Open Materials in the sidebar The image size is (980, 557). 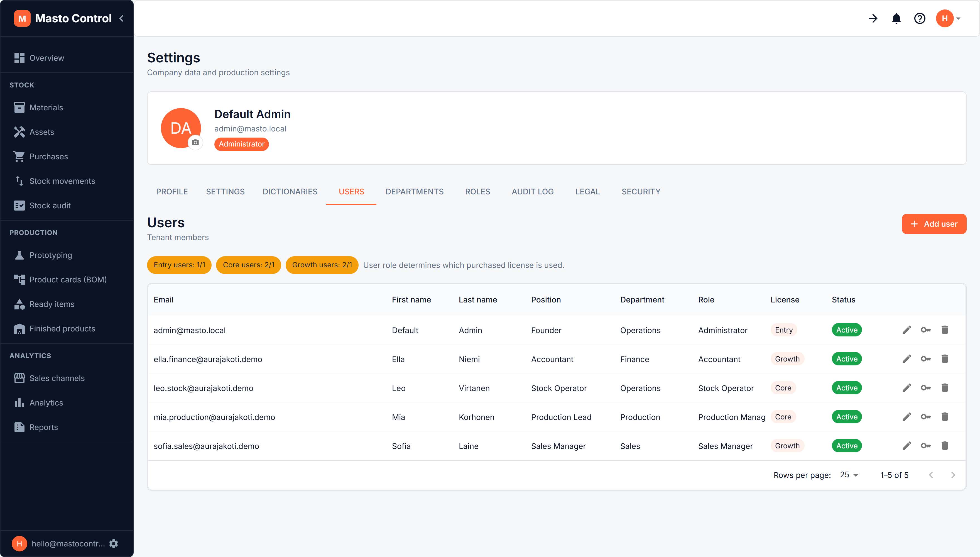click(67, 108)
